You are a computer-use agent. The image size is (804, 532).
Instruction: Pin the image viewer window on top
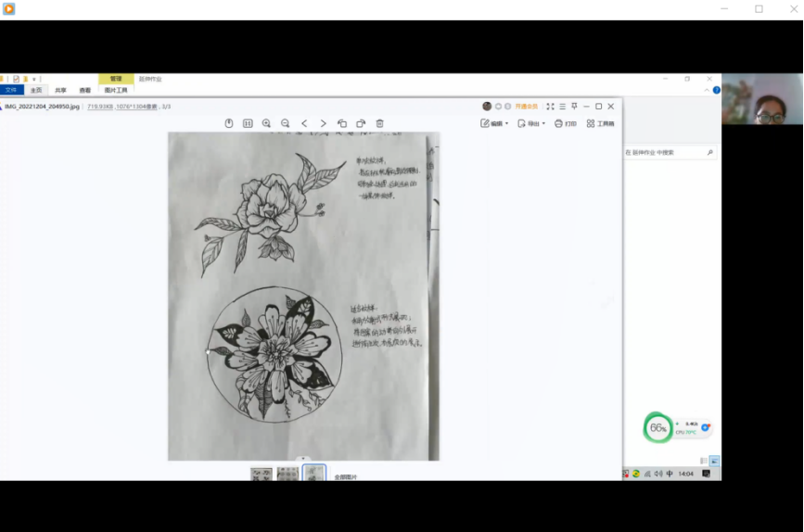(x=574, y=107)
